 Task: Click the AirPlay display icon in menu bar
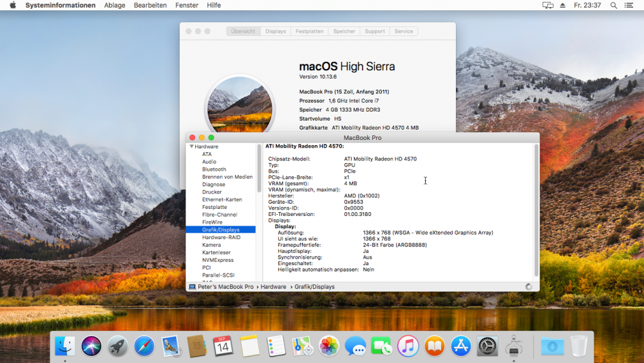[x=548, y=5]
